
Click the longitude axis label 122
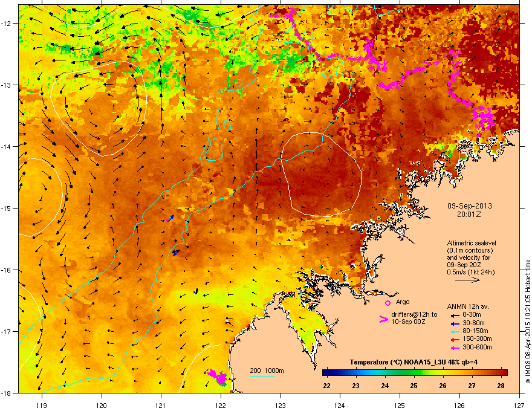click(221, 405)
